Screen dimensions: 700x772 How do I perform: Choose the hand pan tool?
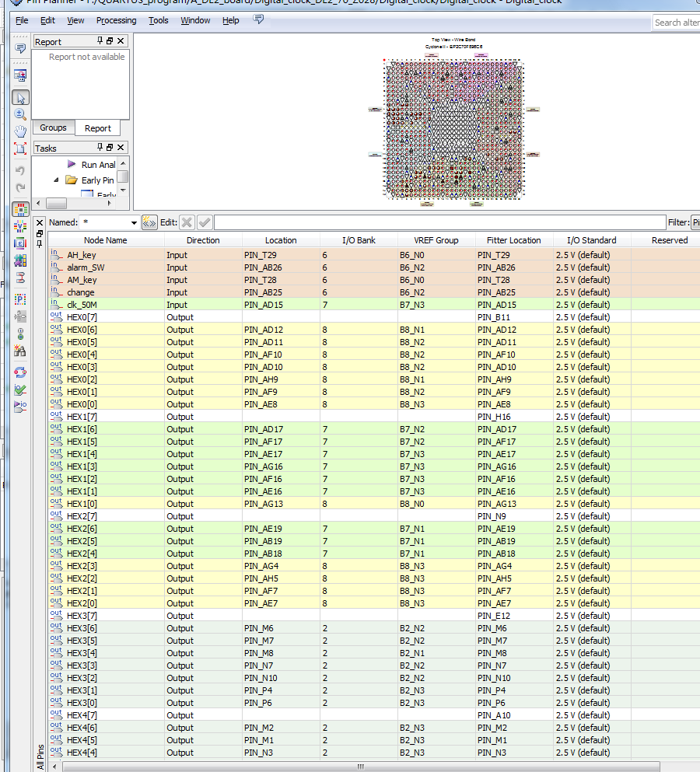pos(21,131)
